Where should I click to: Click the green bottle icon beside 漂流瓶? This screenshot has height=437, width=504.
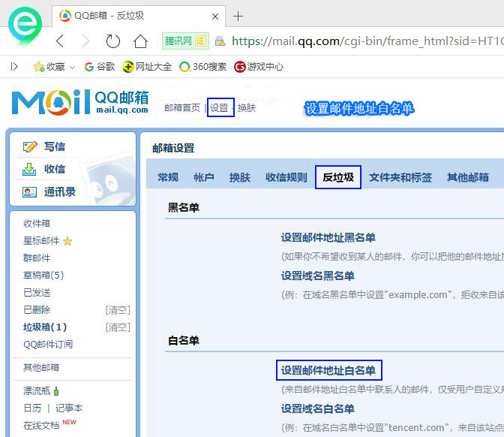coord(56,391)
